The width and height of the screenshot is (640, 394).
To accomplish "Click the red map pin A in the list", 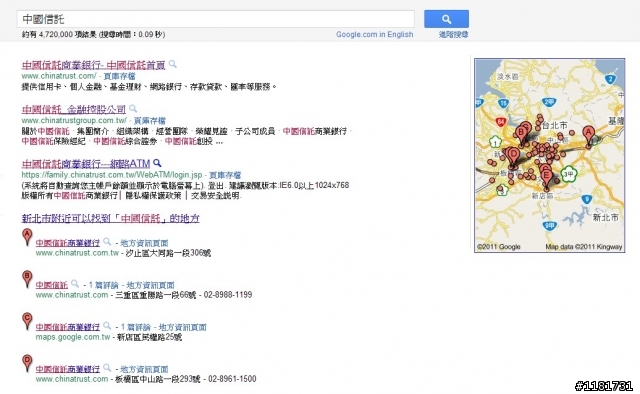I will pyautogui.click(x=27, y=237).
